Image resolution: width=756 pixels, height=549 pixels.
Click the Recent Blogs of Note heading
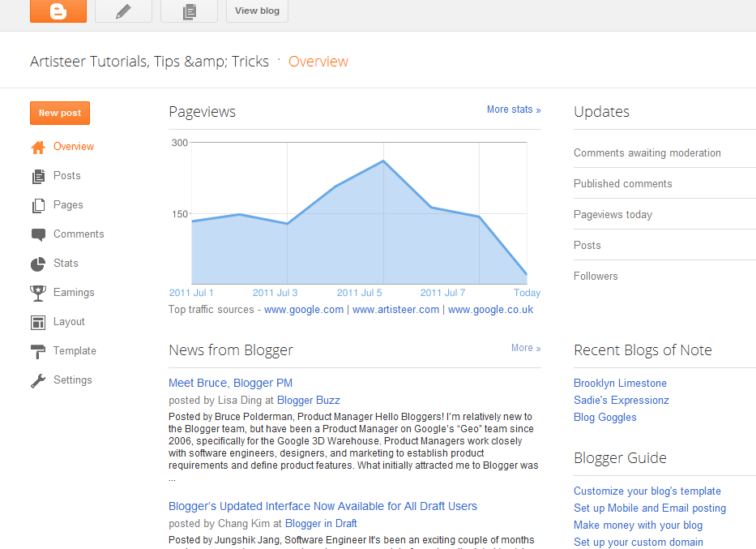(643, 350)
